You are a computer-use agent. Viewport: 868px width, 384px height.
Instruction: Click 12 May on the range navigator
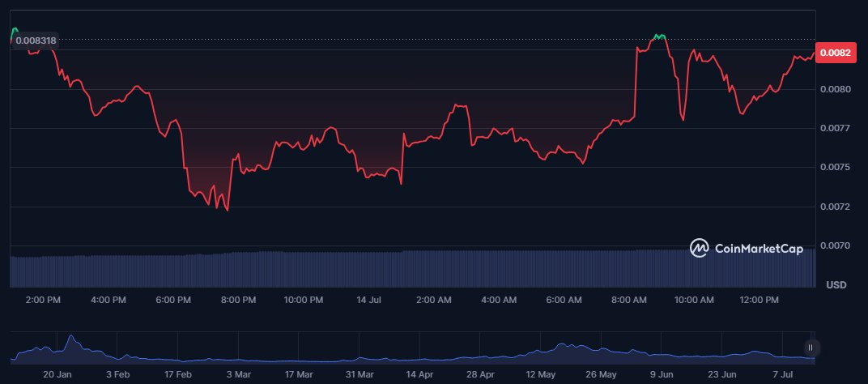click(540, 374)
